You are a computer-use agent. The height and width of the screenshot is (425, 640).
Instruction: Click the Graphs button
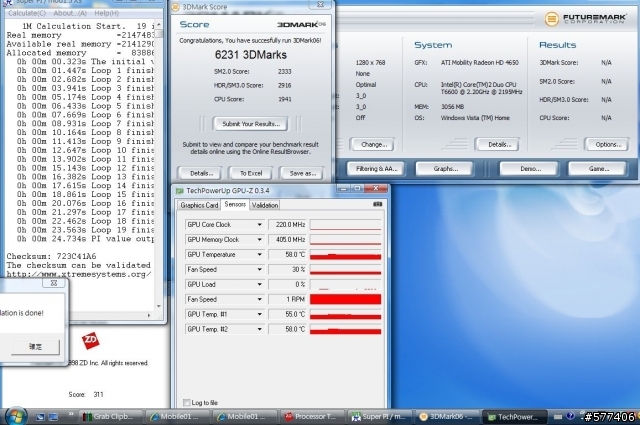click(445, 169)
